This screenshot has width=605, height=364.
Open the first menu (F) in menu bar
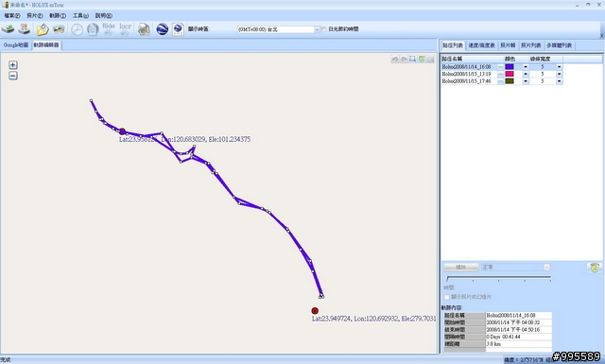(x=12, y=16)
